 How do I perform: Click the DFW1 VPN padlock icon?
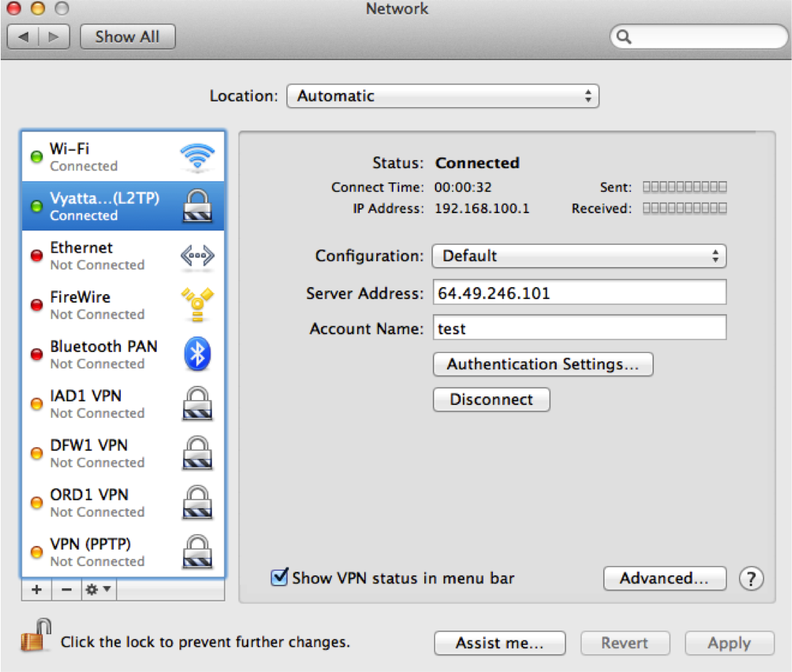[x=197, y=453]
